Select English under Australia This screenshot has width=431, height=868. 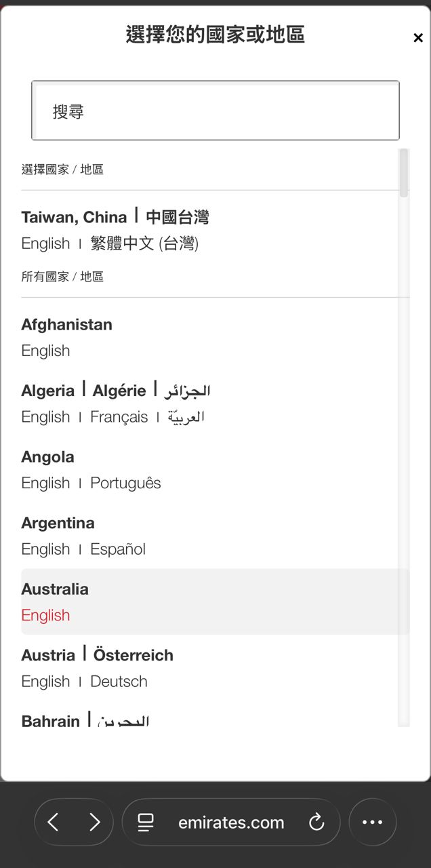click(45, 615)
